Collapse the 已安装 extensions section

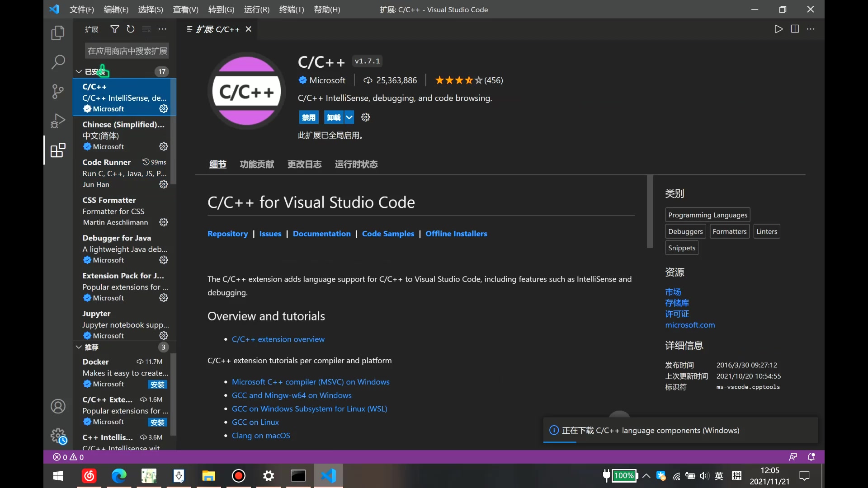(x=78, y=71)
